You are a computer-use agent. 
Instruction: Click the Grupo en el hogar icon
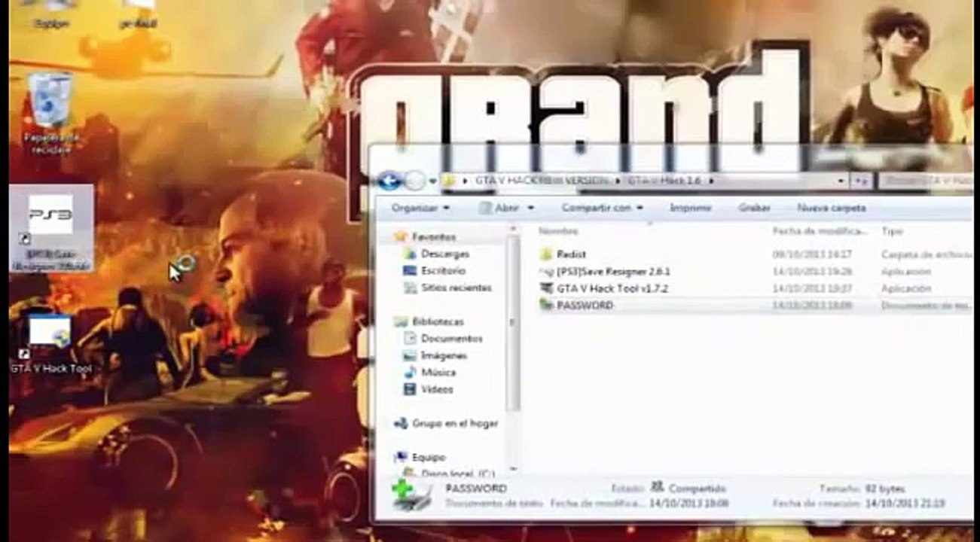[x=401, y=424]
